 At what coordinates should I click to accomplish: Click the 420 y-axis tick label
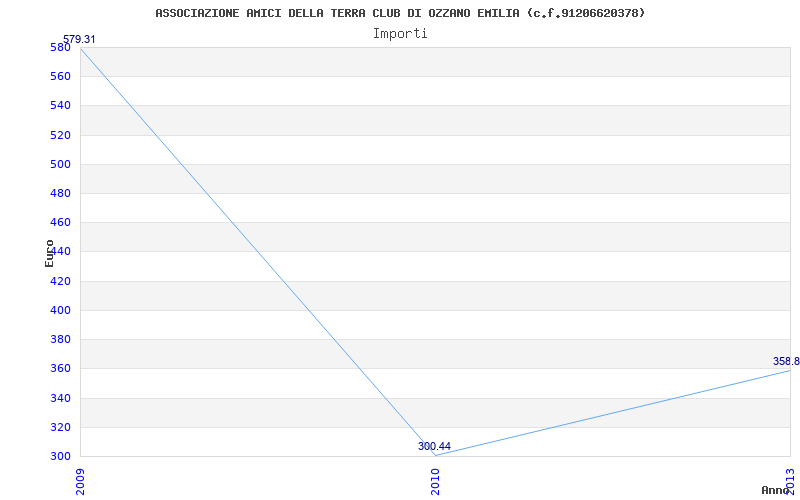61,281
